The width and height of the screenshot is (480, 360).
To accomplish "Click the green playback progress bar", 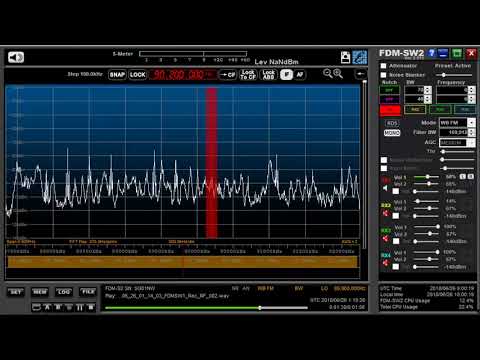I will tap(206, 308).
